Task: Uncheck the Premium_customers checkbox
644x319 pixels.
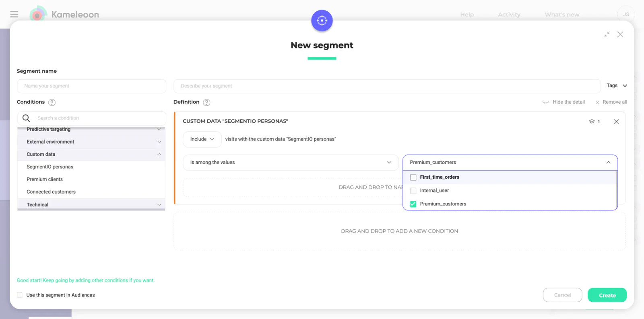Action: click(x=413, y=204)
